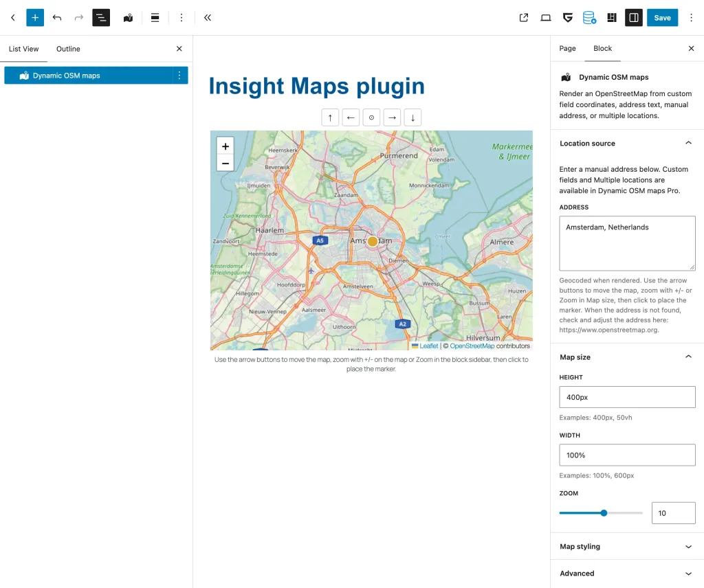Go back using the top-left arrow

[x=13, y=17]
